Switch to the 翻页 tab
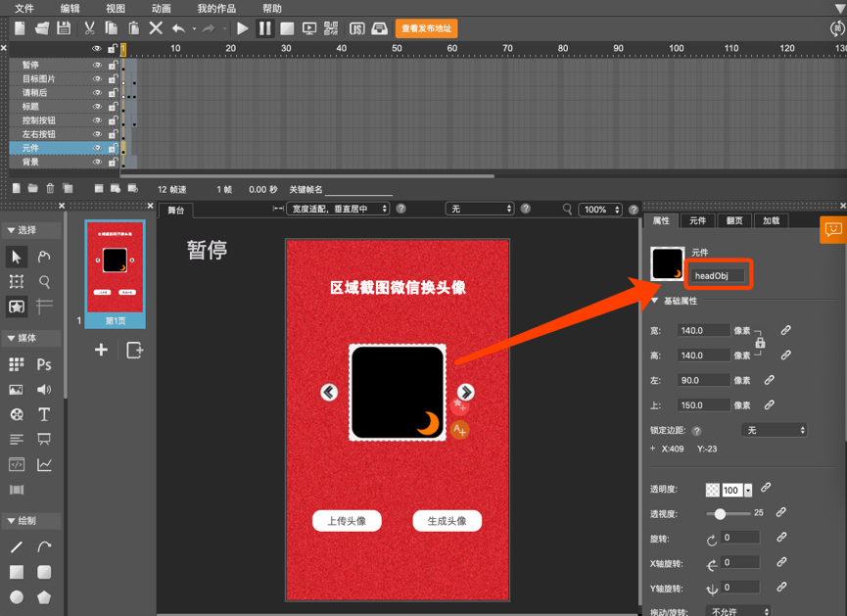Image resolution: width=847 pixels, height=616 pixels. 734,220
